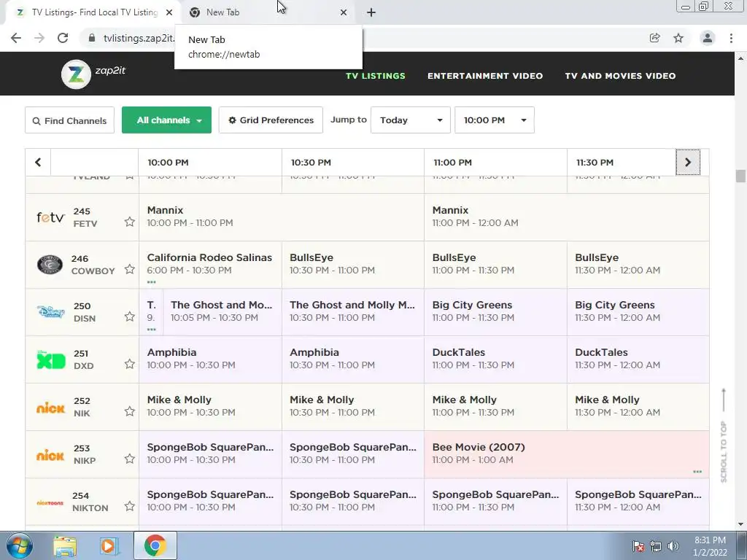Image resolution: width=747 pixels, height=560 pixels.
Task: Click Action Center flag tray icon
Action: click(x=638, y=546)
